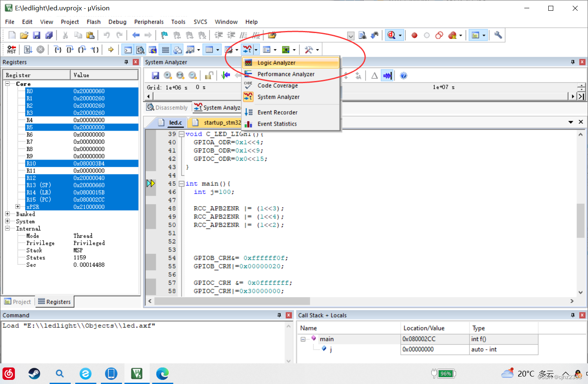Viewport: 588px width, 384px height.
Task: Run to cursor line icon
Action: 95,50
